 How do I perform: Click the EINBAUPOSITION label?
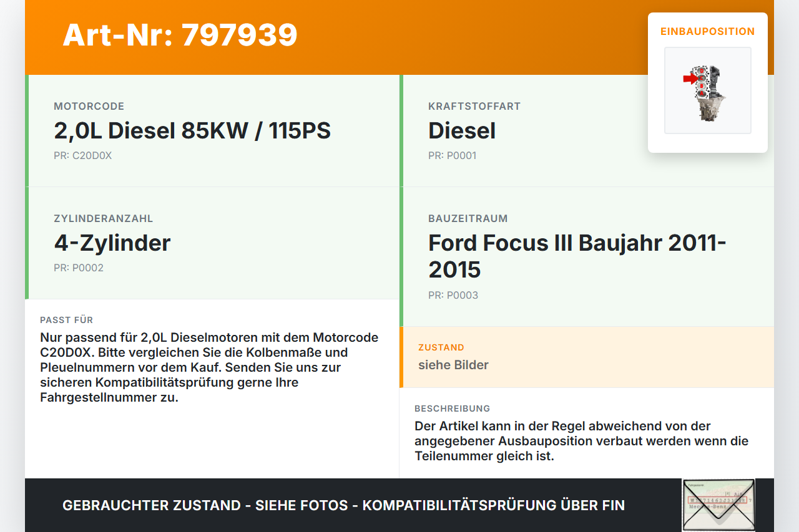pos(708,31)
